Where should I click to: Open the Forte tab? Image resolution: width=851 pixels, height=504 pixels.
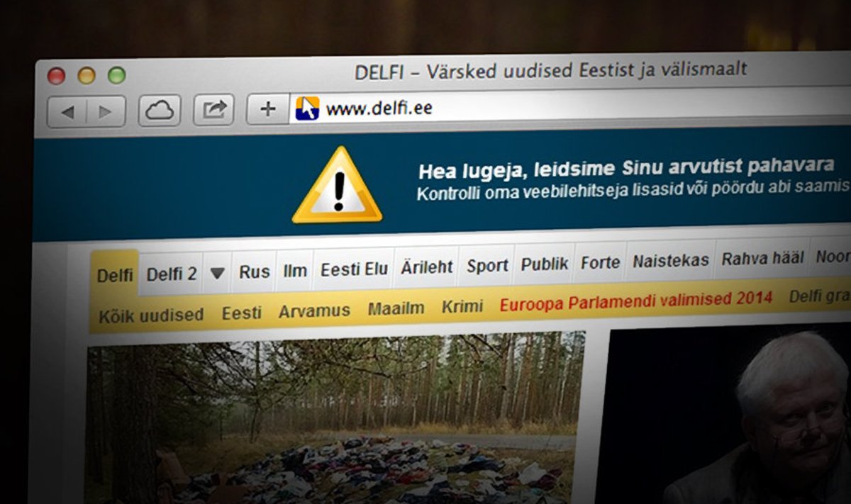click(x=601, y=262)
